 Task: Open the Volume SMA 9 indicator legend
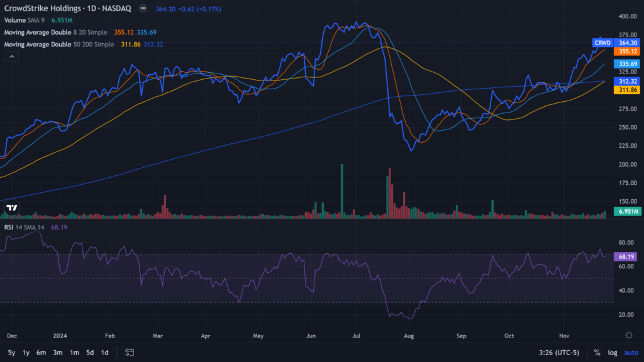click(25, 20)
